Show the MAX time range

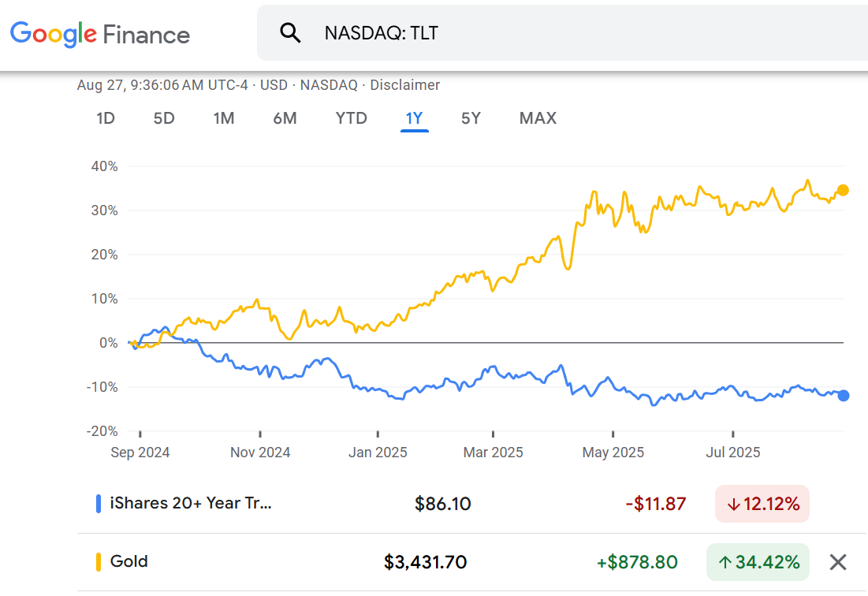tap(538, 118)
